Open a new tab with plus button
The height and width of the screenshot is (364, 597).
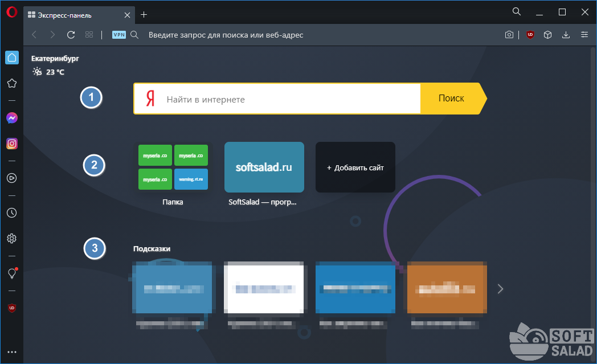click(144, 14)
